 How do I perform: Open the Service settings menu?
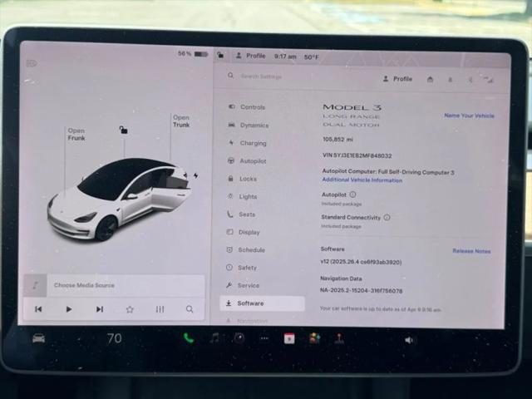coord(243,285)
